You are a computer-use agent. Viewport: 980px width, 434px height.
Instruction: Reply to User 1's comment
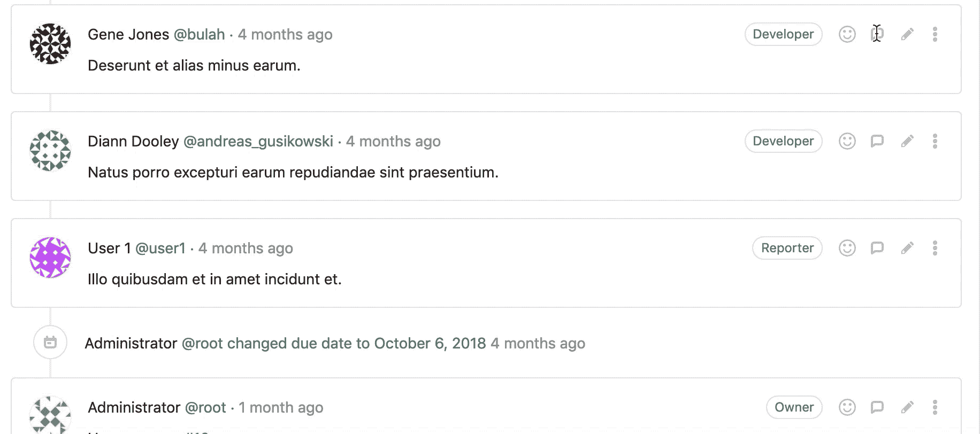coord(877,248)
